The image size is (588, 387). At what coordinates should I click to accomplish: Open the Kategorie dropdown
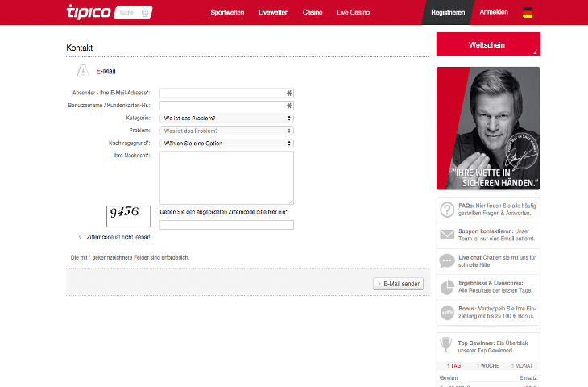tap(226, 119)
